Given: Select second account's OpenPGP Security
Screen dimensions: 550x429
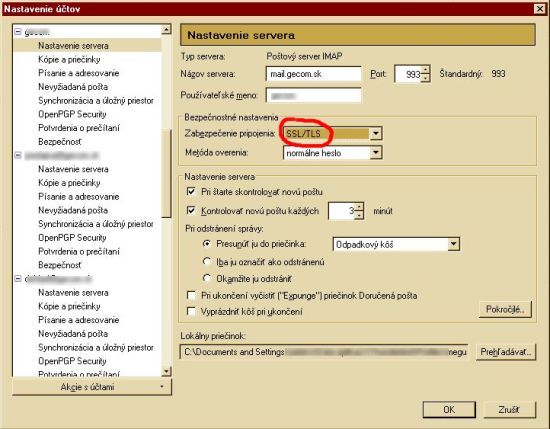Looking at the screenshot, I should 72,237.
